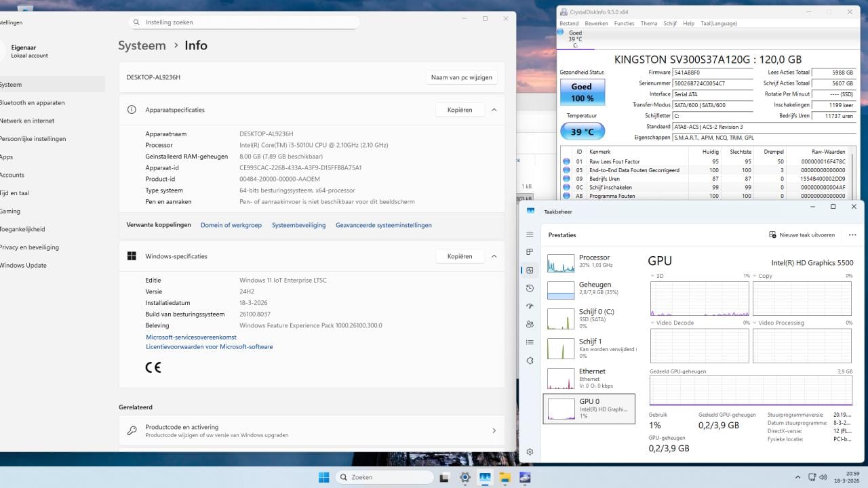
Task: Open the Processes page icon in Taakbeheer
Action: pyautogui.click(x=530, y=252)
